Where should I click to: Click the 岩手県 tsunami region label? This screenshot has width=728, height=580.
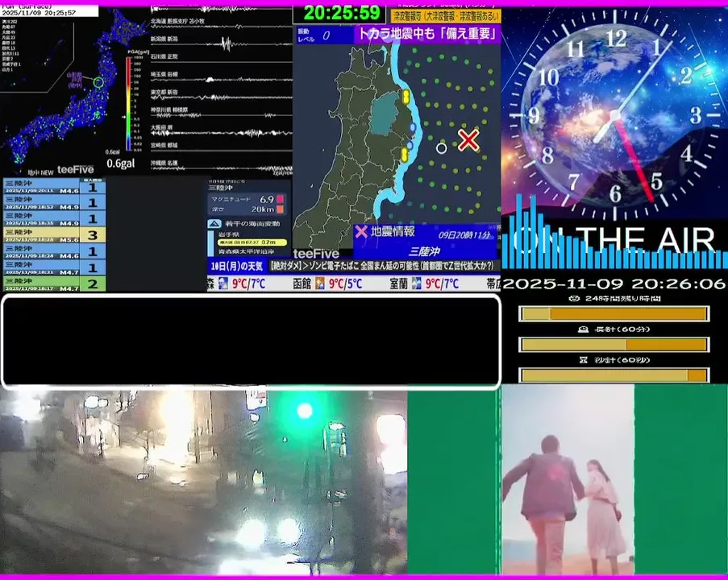[227, 234]
